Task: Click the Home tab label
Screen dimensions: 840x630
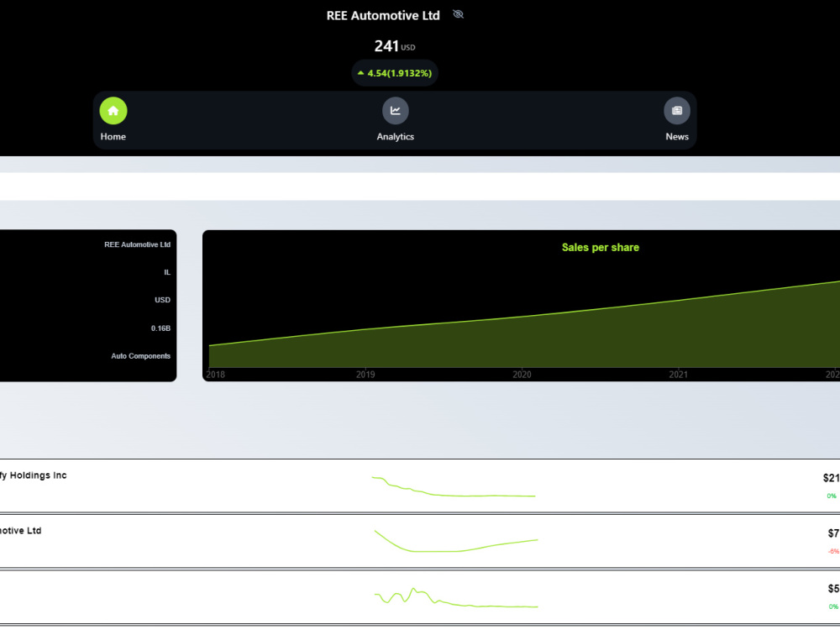Action: pos(113,137)
